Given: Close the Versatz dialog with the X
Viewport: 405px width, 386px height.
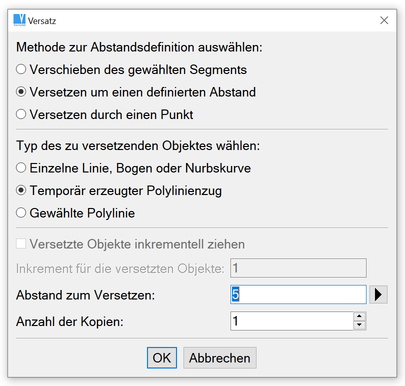Looking at the screenshot, I should click(384, 20).
